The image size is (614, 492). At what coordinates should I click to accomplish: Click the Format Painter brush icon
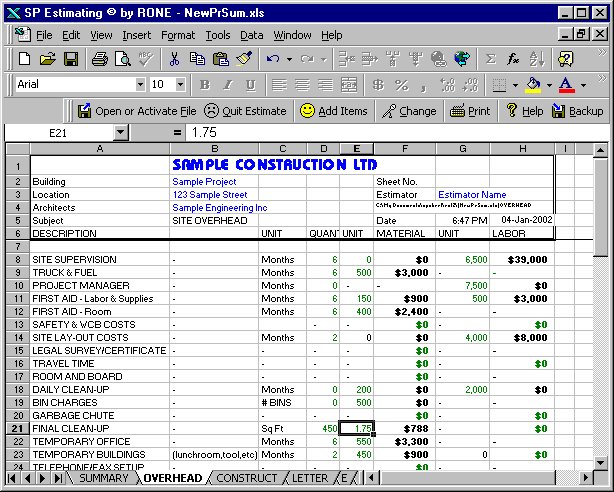tap(244, 59)
